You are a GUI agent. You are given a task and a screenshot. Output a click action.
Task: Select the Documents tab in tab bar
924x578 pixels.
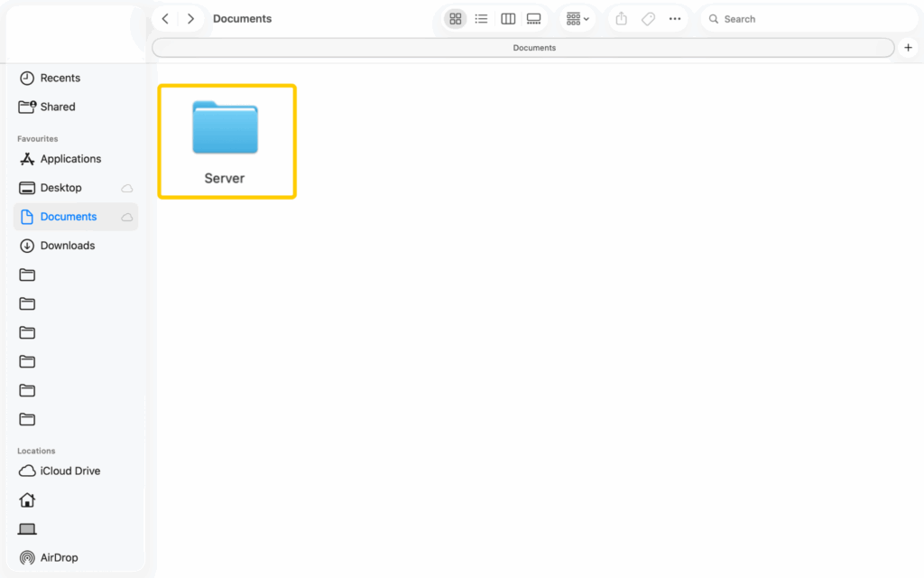[523, 48]
